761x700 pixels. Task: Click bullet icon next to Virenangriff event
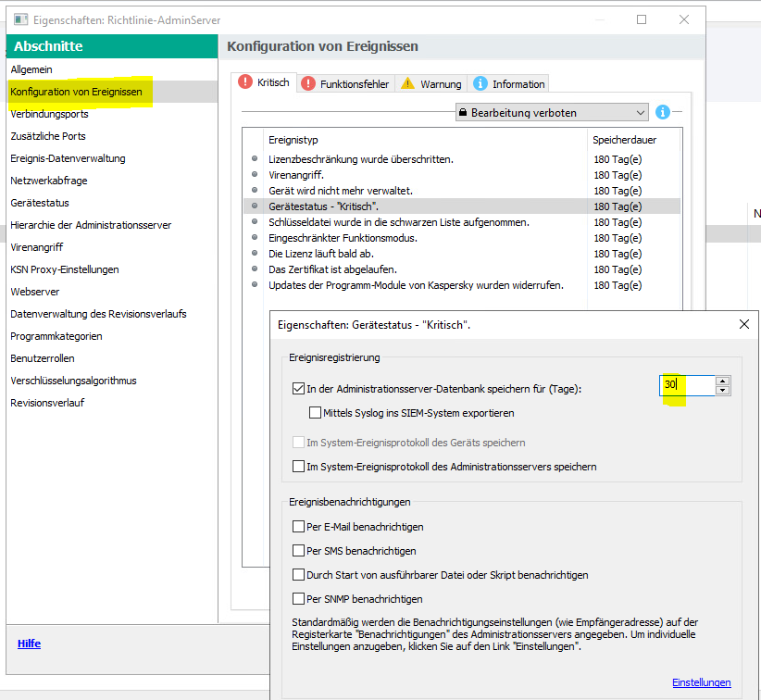pyautogui.click(x=255, y=174)
